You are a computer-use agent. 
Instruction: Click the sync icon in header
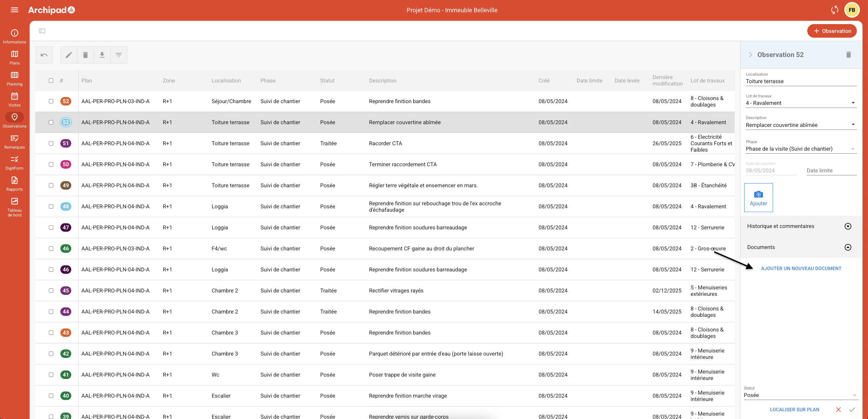pyautogui.click(x=834, y=10)
